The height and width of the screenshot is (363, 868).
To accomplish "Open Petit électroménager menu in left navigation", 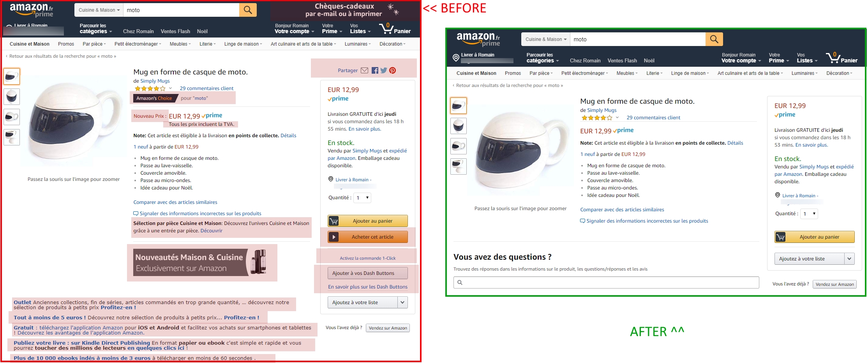I will pyautogui.click(x=138, y=44).
